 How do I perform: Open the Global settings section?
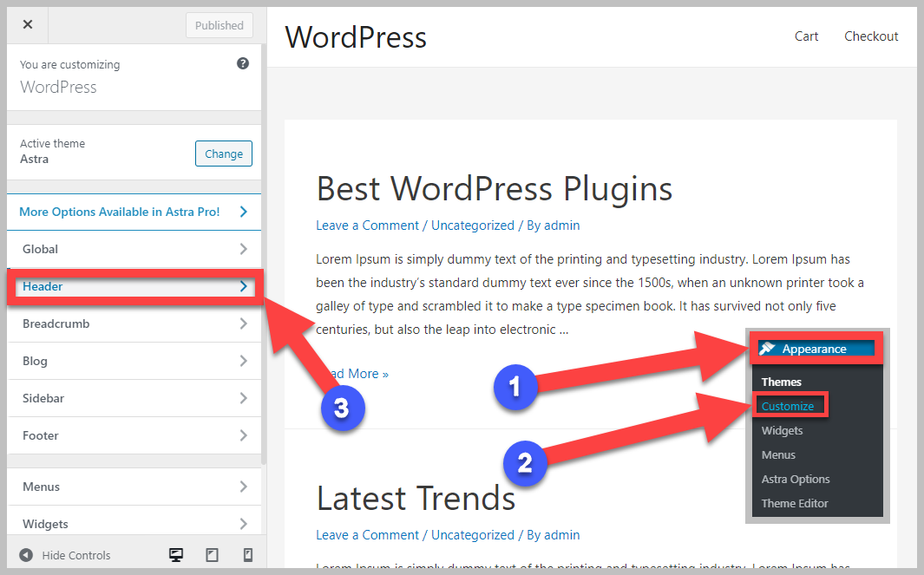(134, 249)
